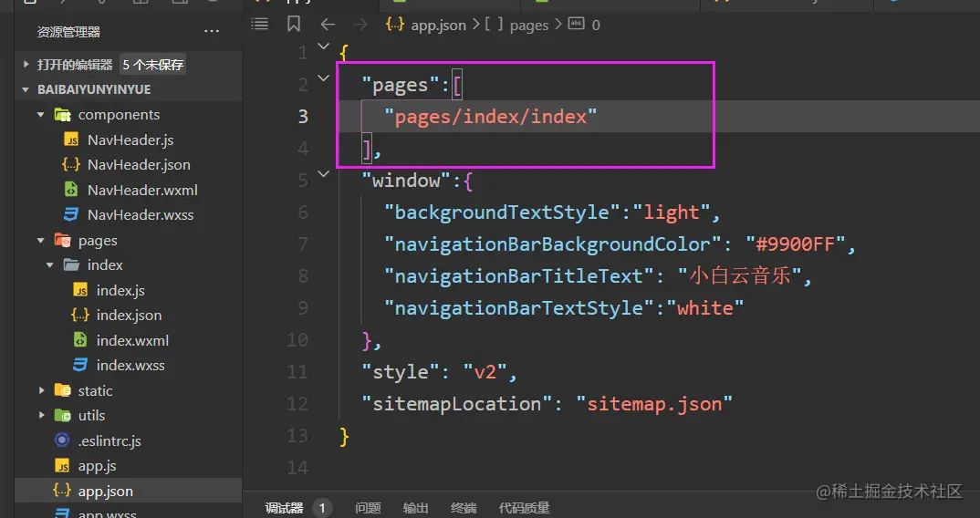Click the 5 个未保存 badge
This screenshot has width=980, height=518.
tap(152, 65)
